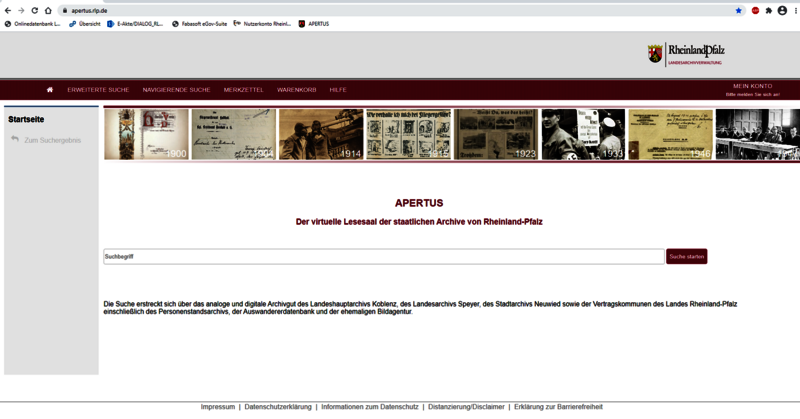Select the 1904 timeline thumbnail

(234, 134)
